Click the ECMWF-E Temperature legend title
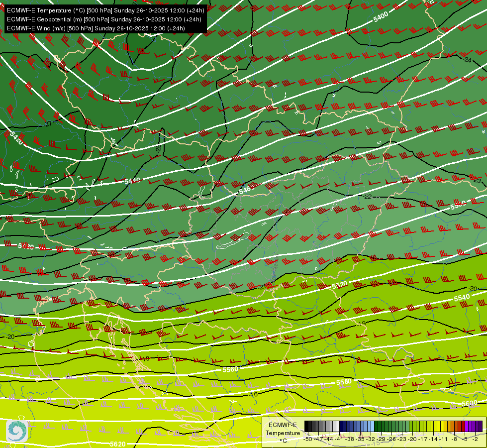Image resolution: width=487 pixels, height=448 pixels. coord(283,429)
